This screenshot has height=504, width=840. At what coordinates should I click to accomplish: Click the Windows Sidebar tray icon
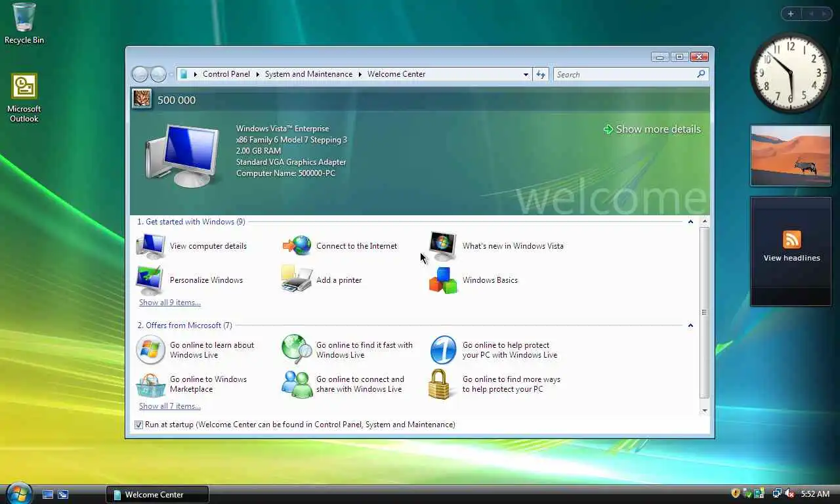(760, 493)
